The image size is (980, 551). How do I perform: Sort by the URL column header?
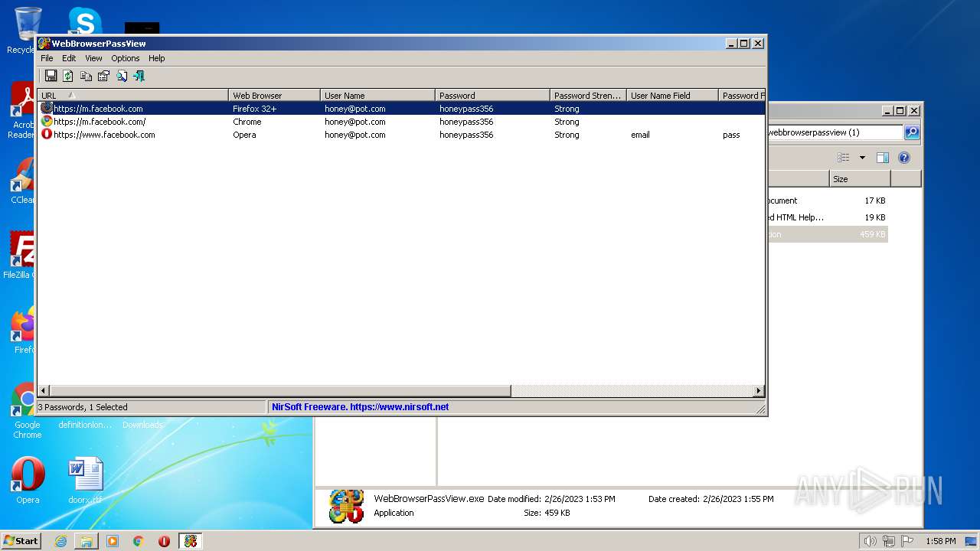(132, 96)
